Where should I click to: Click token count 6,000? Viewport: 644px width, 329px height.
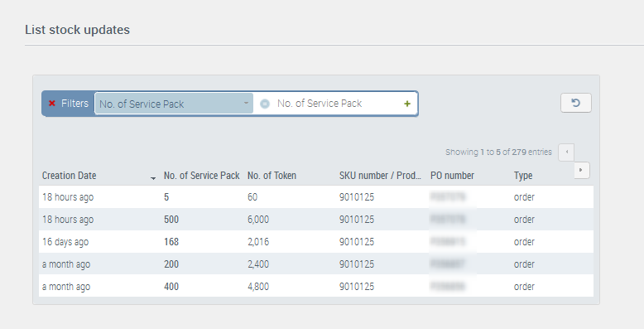point(258,220)
